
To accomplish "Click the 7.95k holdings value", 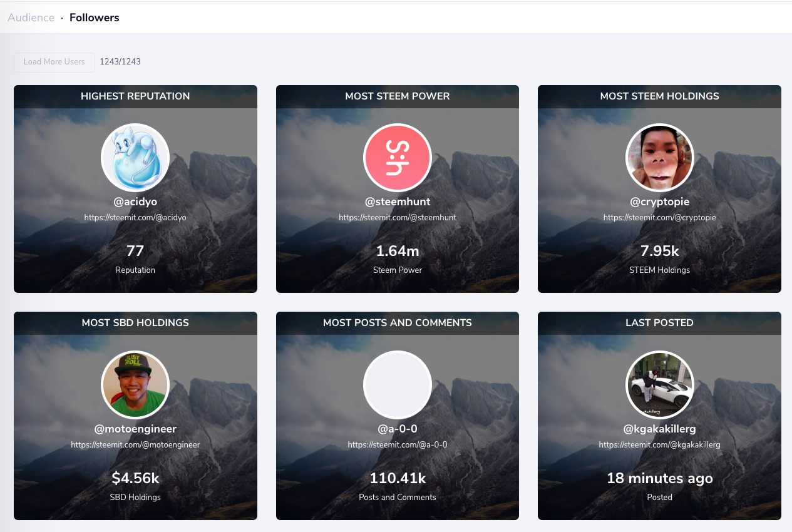I will [660, 252].
